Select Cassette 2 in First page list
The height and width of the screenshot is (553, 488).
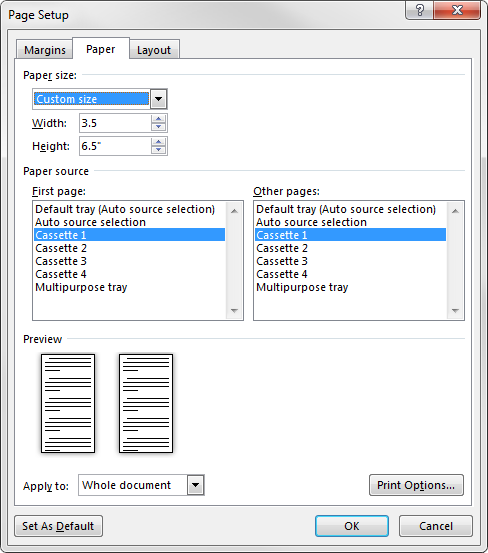129,248
